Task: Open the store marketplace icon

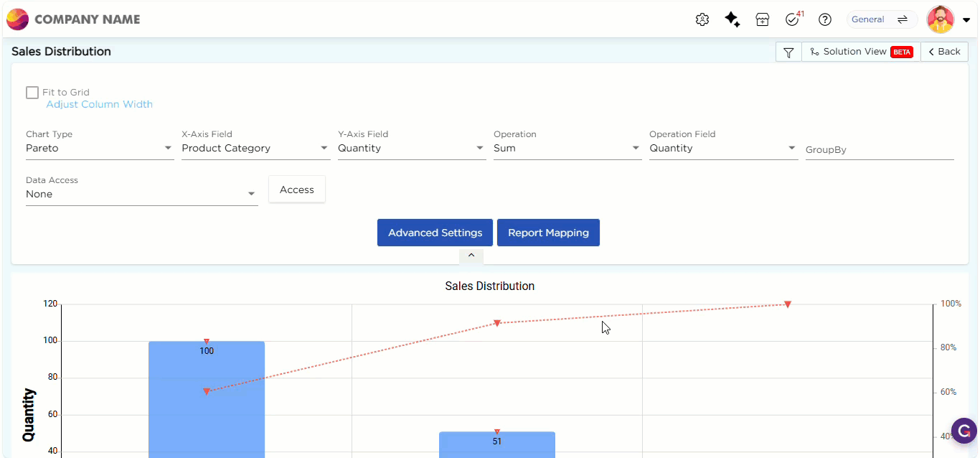Action: coord(763,20)
